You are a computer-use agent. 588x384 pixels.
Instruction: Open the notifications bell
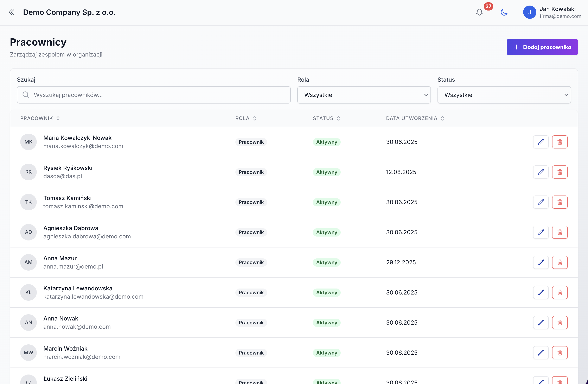coord(479,12)
